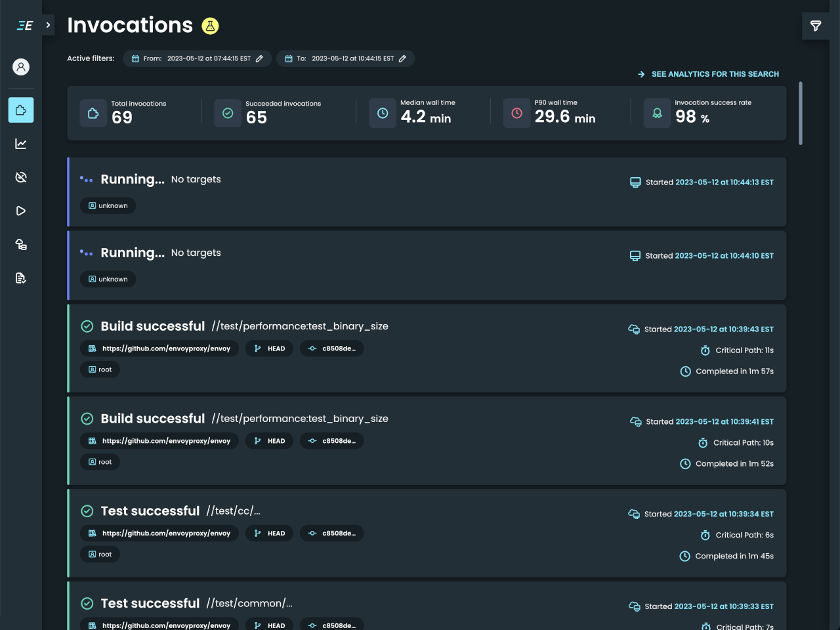Click the flask icon beside the Invocations title

(x=210, y=26)
